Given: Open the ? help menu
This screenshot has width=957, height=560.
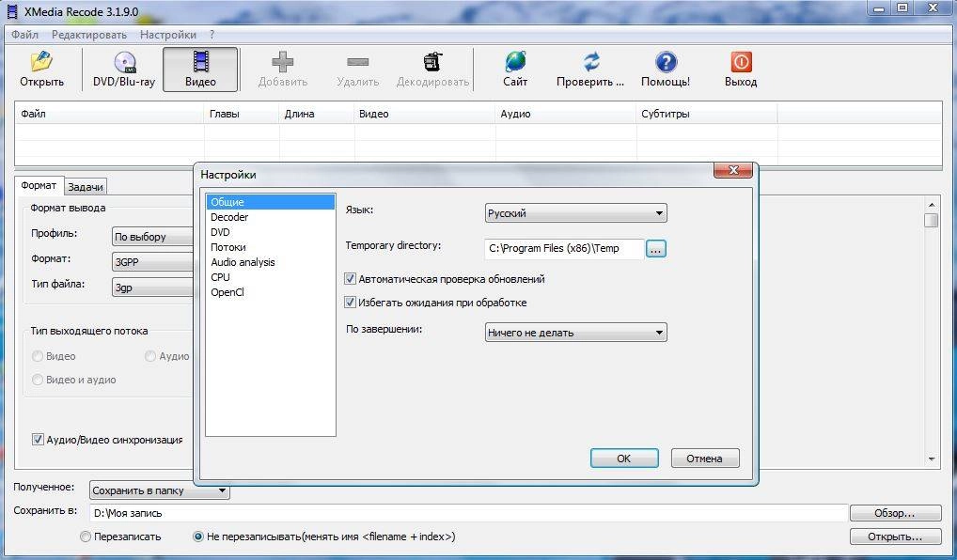Looking at the screenshot, I should tap(212, 35).
